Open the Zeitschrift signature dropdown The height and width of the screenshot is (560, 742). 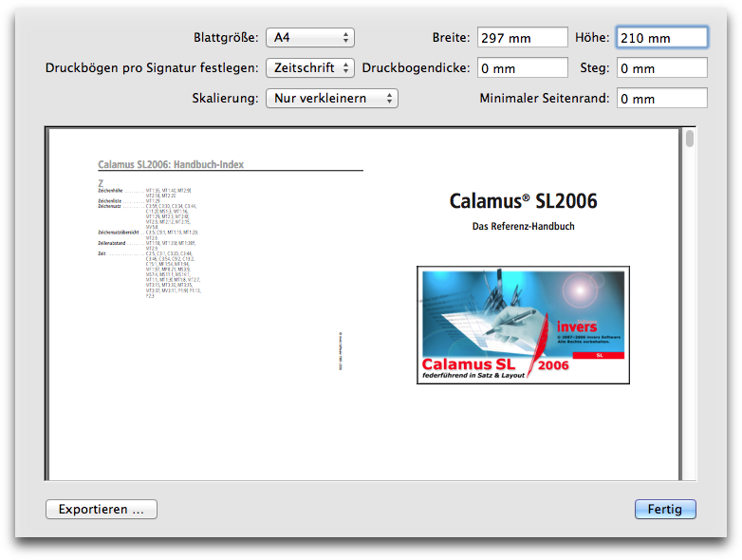(x=310, y=67)
